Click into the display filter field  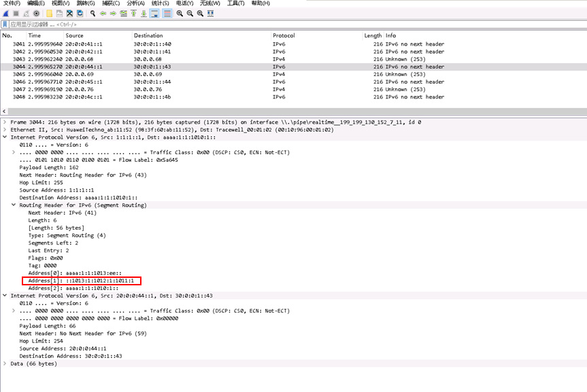[272, 24]
